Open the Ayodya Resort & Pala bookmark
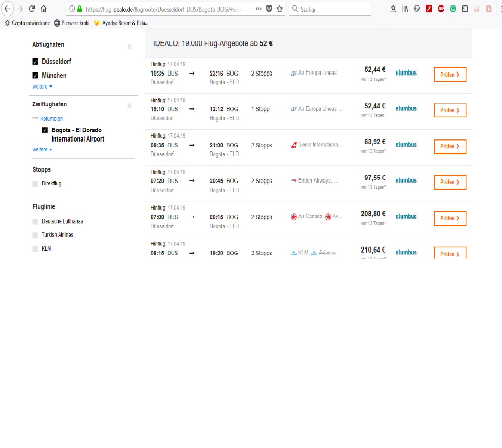The height and width of the screenshot is (448, 502). coord(121,23)
